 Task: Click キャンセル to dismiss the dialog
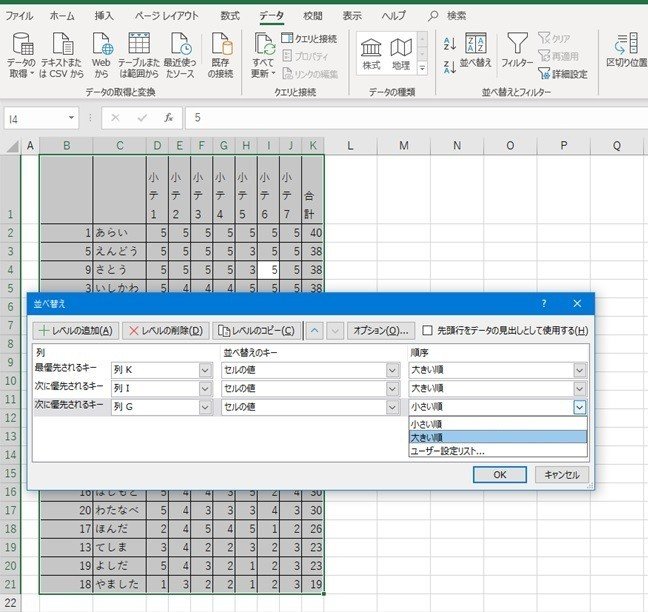click(x=562, y=474)
